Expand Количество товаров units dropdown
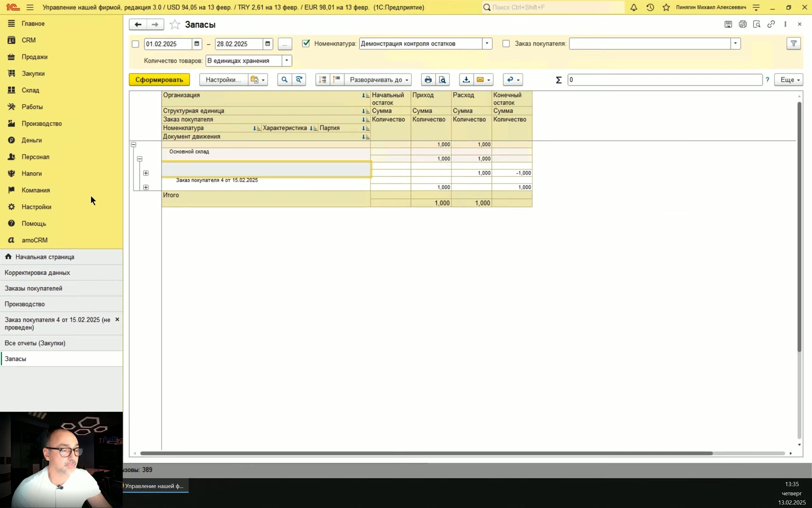This screenshot has height=508, width=812. tap(287, 61)
